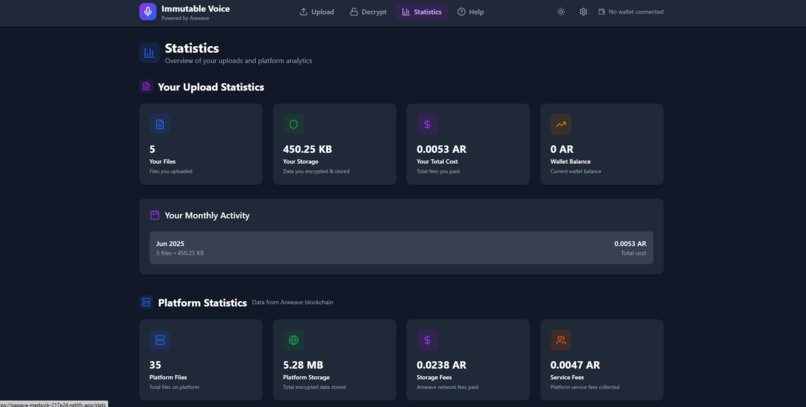Viewport: 806px width, 407px height.
Task: Click the wallet icon beside No wallet connected
Action: 601,12
